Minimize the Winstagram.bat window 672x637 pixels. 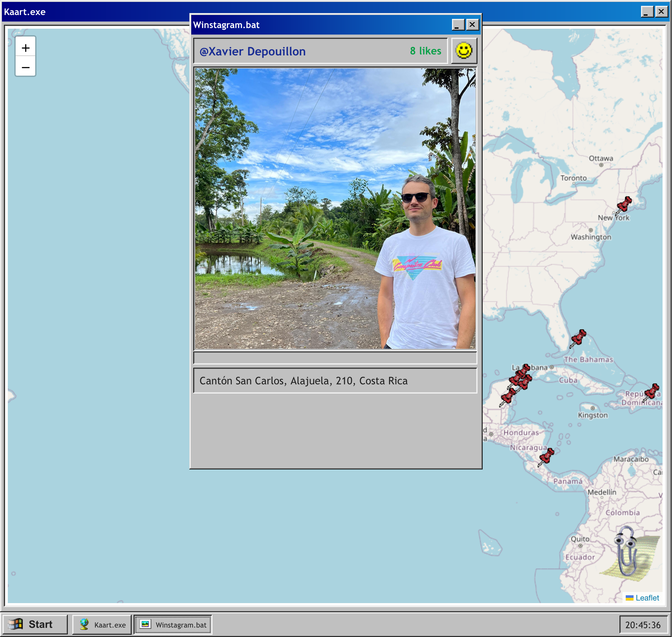458,25
